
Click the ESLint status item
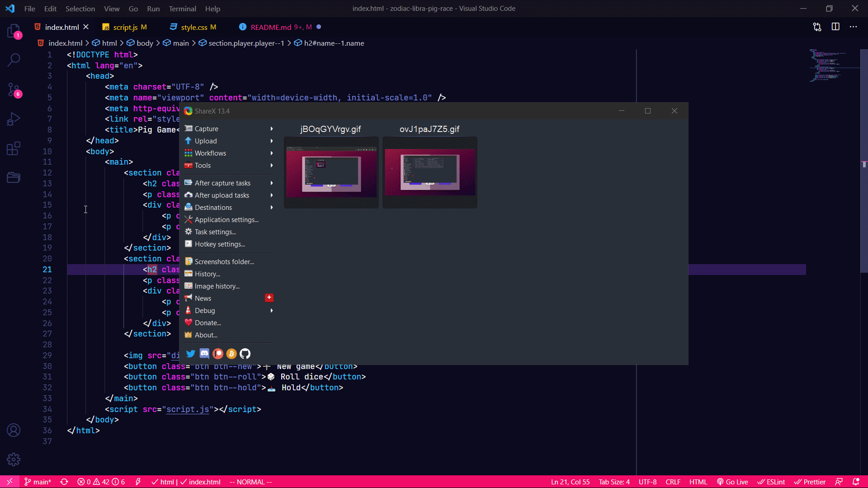[771, 482]
